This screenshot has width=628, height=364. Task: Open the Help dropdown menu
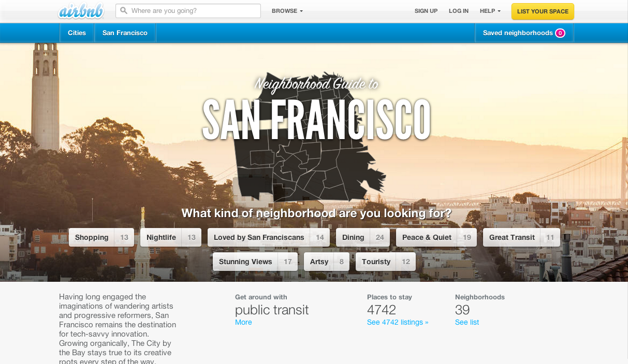pyautogui.click(x=490, y=11)
